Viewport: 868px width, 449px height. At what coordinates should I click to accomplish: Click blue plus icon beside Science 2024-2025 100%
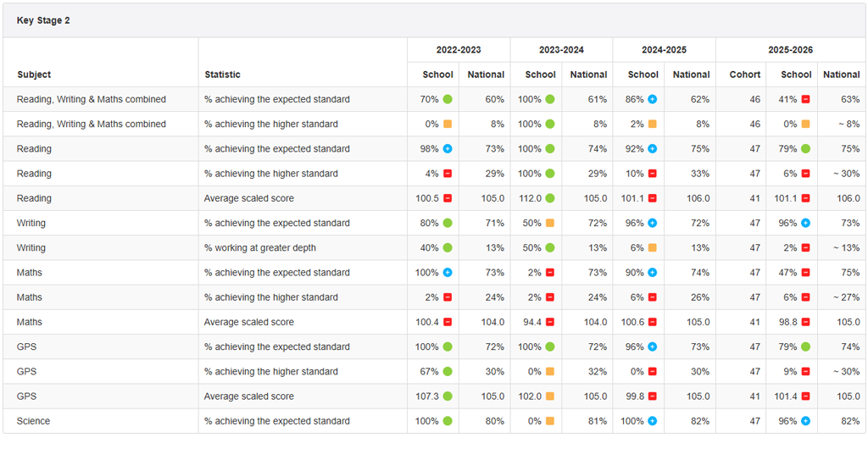(653, 421)
